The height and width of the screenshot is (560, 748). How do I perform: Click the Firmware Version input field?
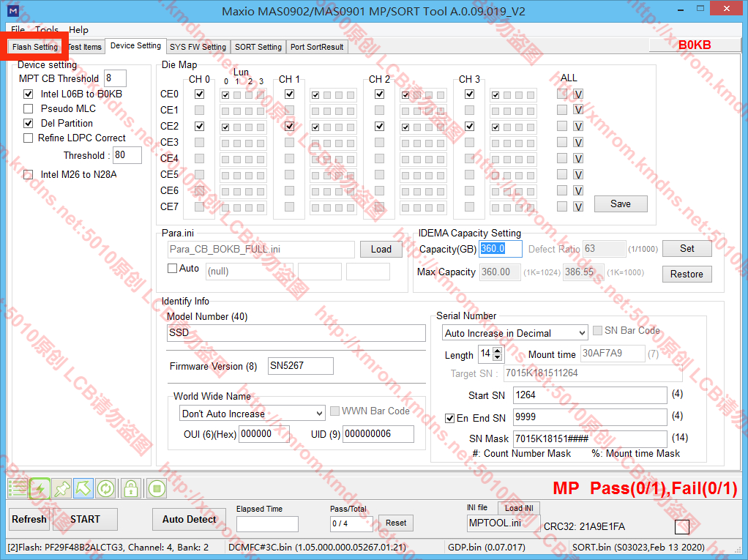coord(300,366)
